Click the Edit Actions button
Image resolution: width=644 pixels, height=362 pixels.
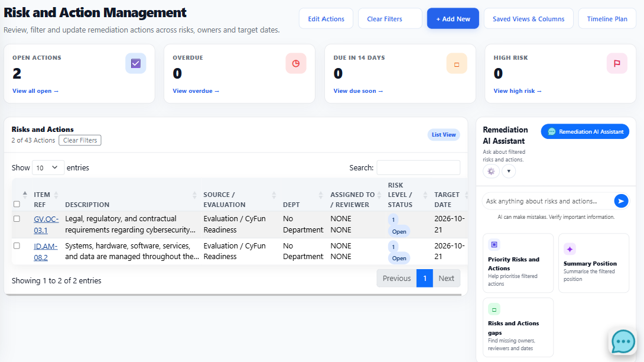tap(326, 18)
